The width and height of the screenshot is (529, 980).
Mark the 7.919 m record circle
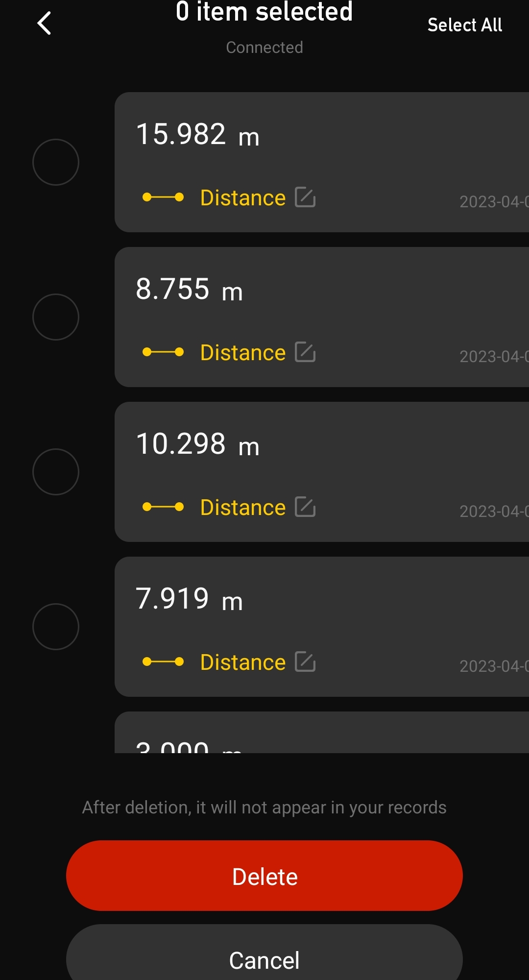(x=56, y=627)
